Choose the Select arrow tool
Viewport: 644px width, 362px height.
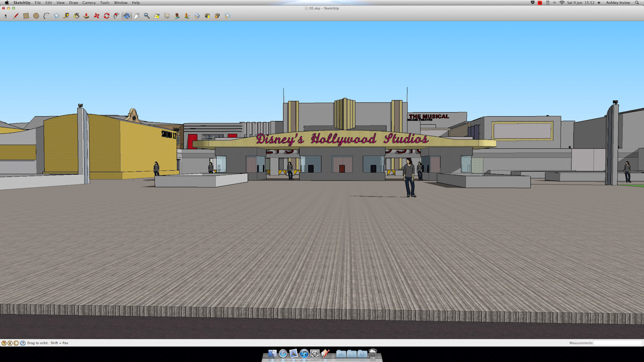tap(6, 16)
